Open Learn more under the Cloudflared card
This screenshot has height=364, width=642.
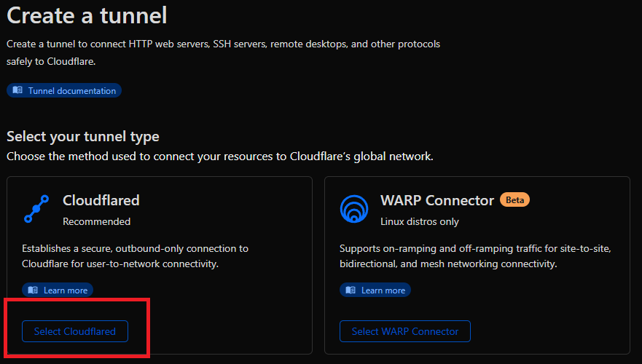(65, 290)
